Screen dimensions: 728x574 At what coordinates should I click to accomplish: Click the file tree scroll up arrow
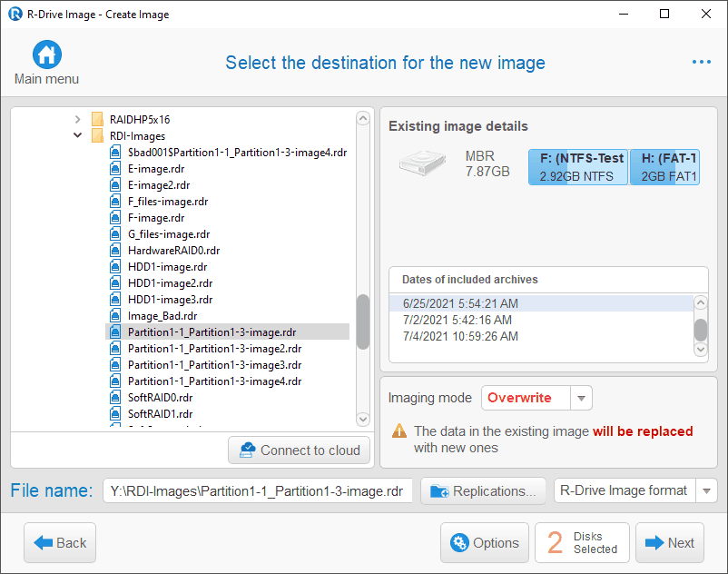click(x=363, y=118)
